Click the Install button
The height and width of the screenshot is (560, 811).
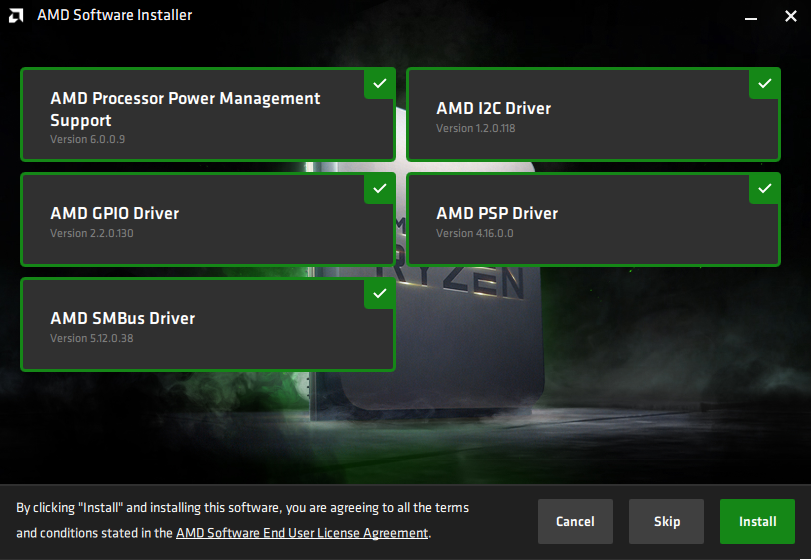point(757,521)
